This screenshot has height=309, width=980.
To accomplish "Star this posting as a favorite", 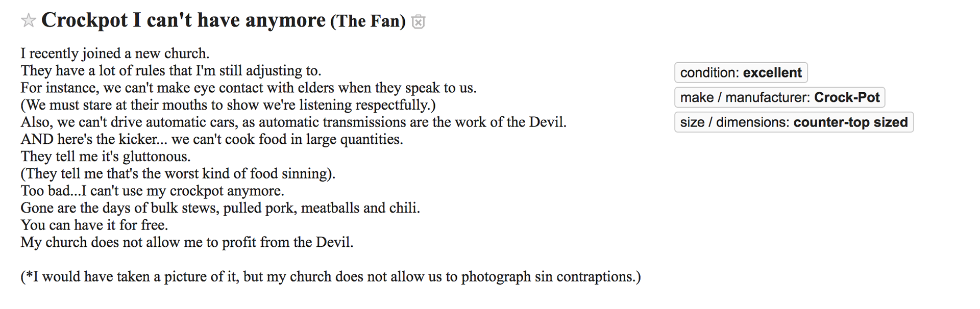I will tap(29, 21).
